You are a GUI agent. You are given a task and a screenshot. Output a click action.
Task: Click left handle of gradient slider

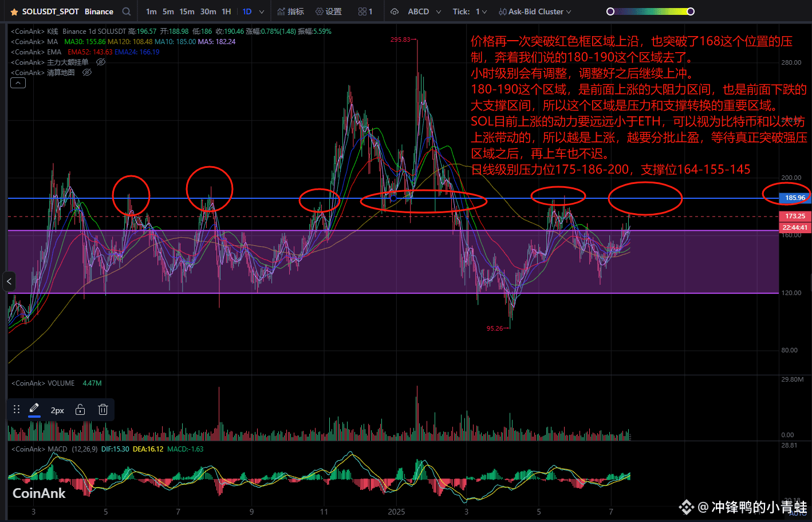pos(610,11)
